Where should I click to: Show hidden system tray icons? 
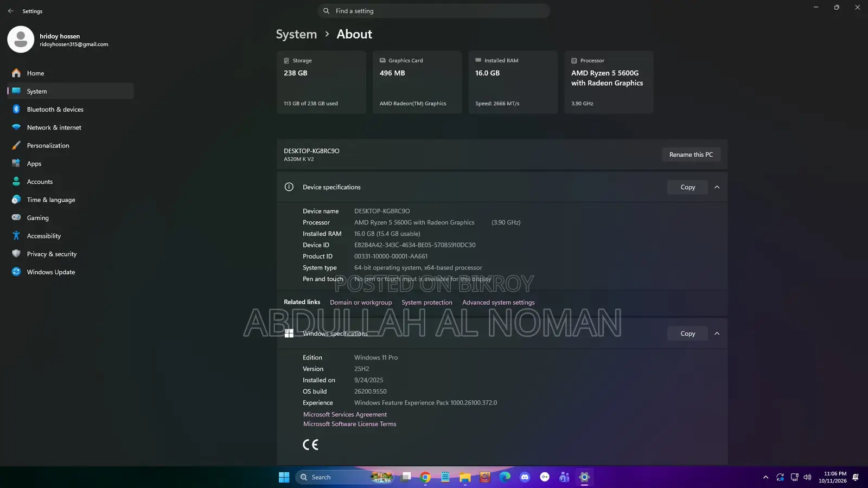[x=765, y=477]
